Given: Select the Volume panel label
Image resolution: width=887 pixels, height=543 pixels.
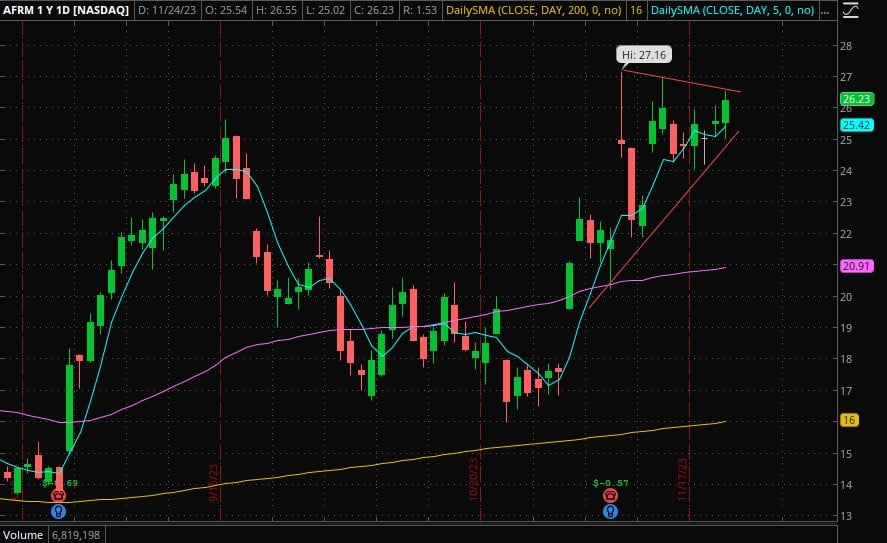Looking at the screenshot, I should (23, 535).
